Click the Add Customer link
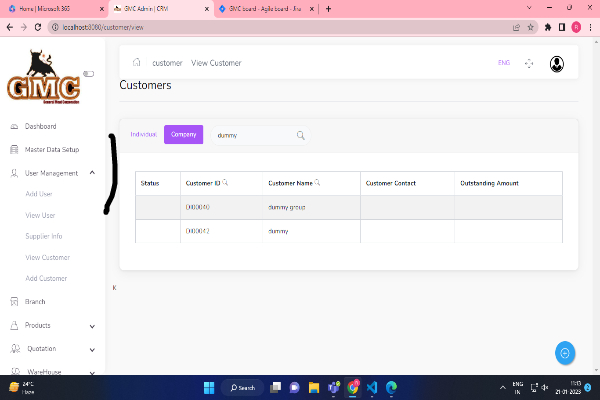 [x=46, y=278]
